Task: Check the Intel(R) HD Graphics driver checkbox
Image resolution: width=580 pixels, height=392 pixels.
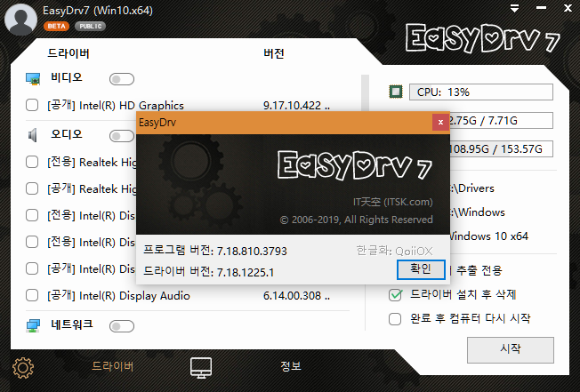Action: click(x=32, y=105)
